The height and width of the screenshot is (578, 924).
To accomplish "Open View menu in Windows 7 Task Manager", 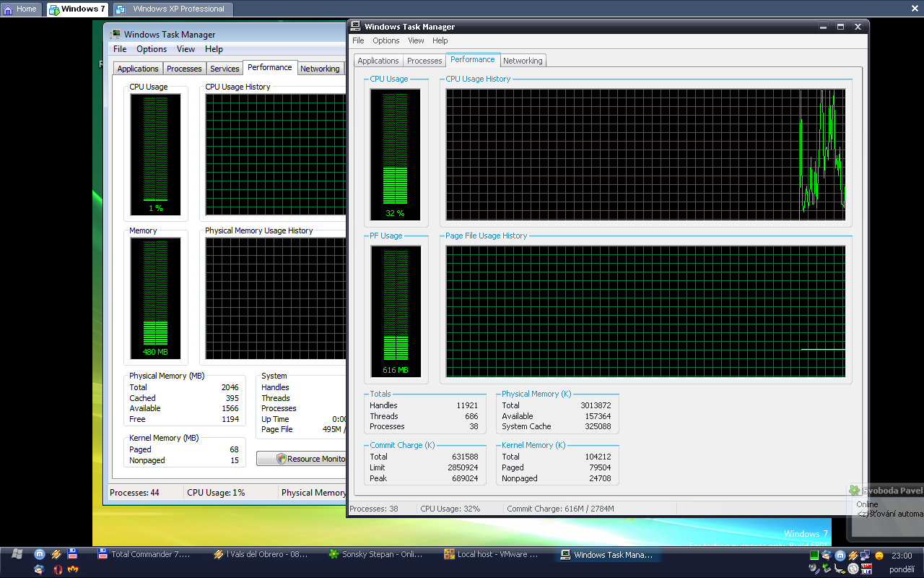I will [x=186, y=49].
